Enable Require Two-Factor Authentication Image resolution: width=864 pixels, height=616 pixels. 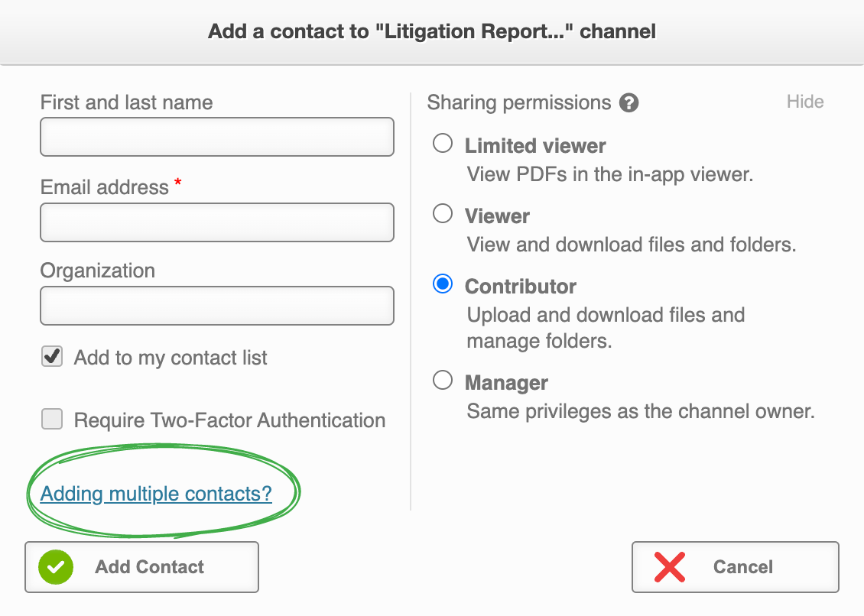(51, 419)
